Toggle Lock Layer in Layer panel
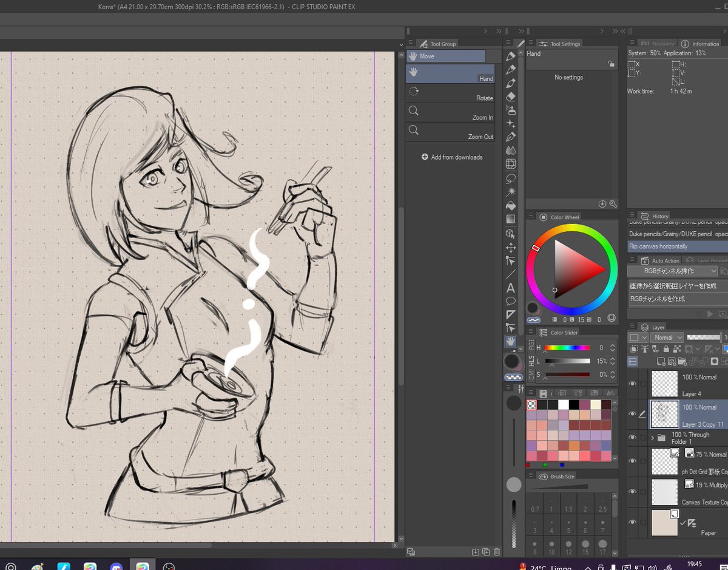Screen dimensions: 728x570 667,349
